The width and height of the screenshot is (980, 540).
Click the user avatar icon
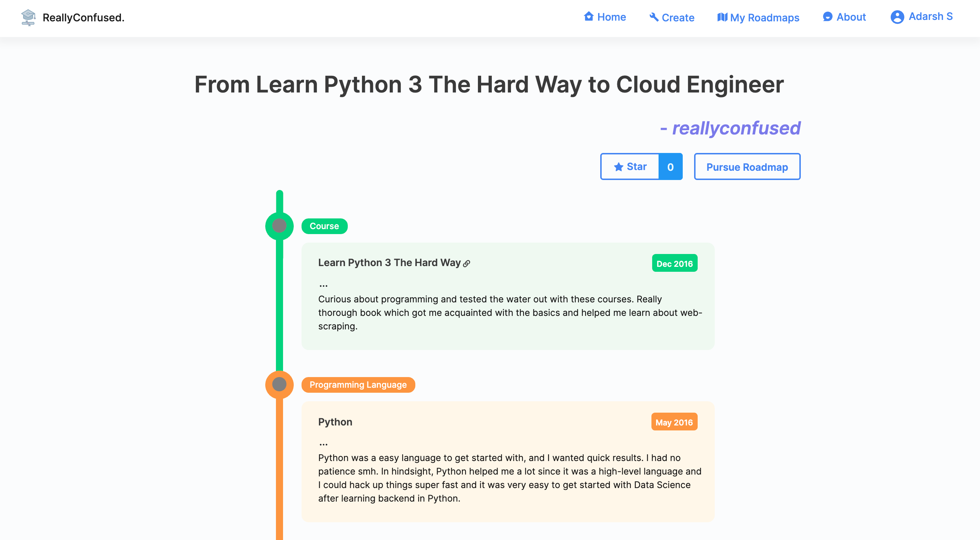pyautogui.click(x=897, y=17)
